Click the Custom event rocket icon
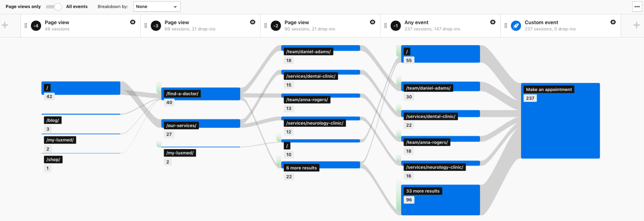Viewport: 644px width, 221px height. coord(516,26)
